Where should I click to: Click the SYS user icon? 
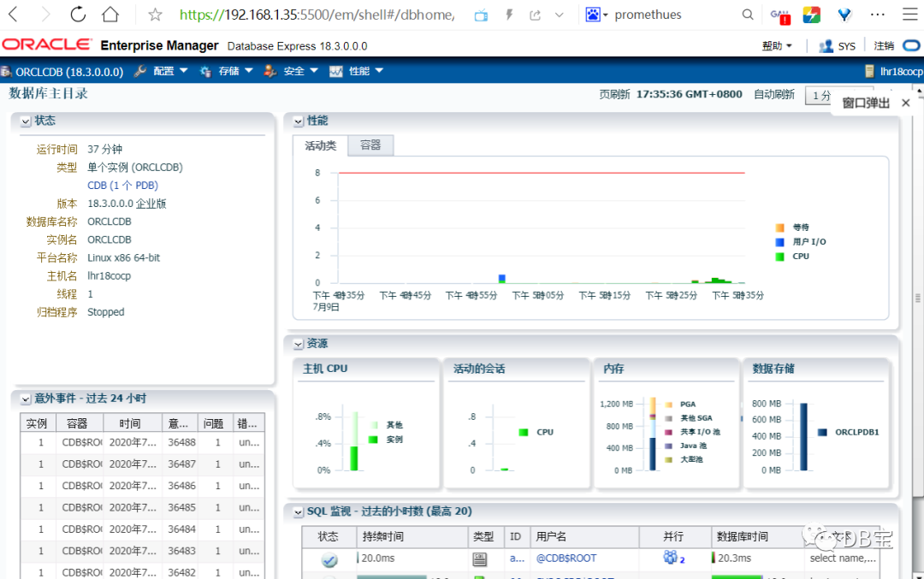[826, 46]
